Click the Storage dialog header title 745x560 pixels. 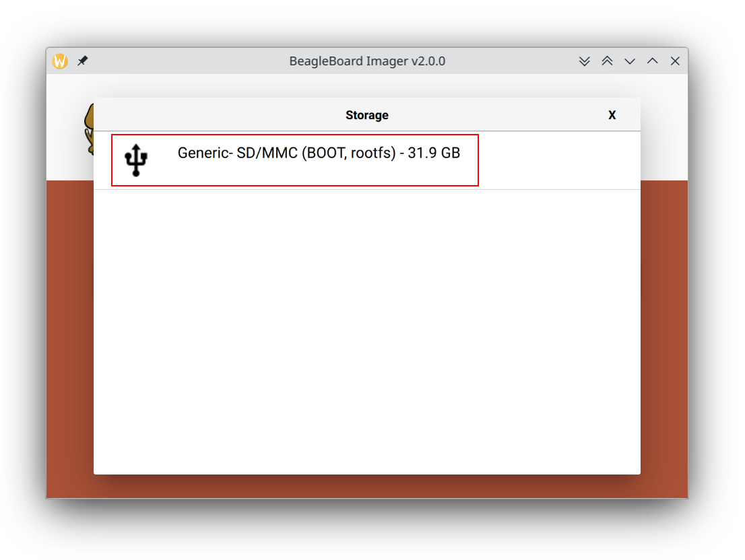coord(366,115)
